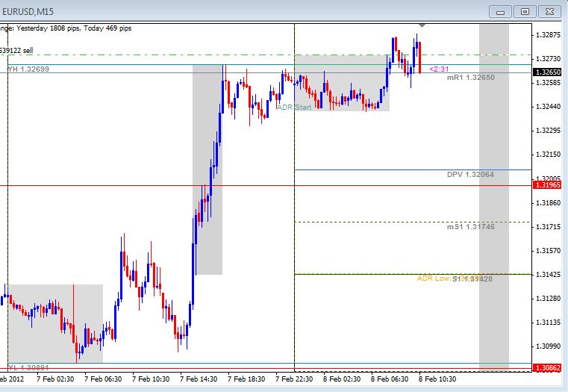Click price scale value 1.31570
The height and width of the screenshot is (392, 568).
coord(548,251)
